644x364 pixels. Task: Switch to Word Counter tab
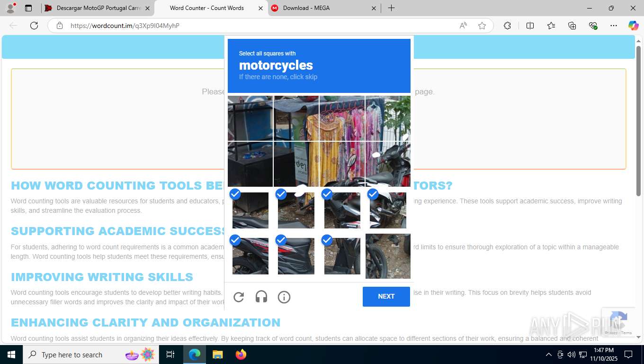(211, 8)
